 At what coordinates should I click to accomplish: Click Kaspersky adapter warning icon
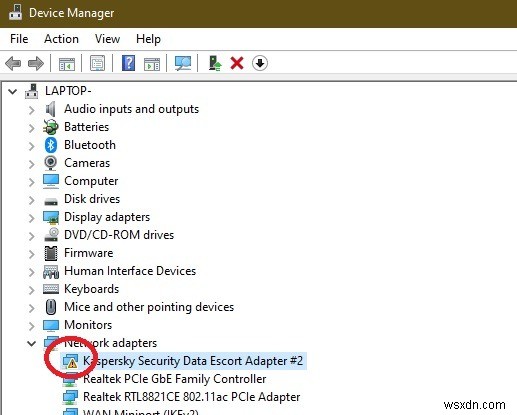tap(70, 361)
